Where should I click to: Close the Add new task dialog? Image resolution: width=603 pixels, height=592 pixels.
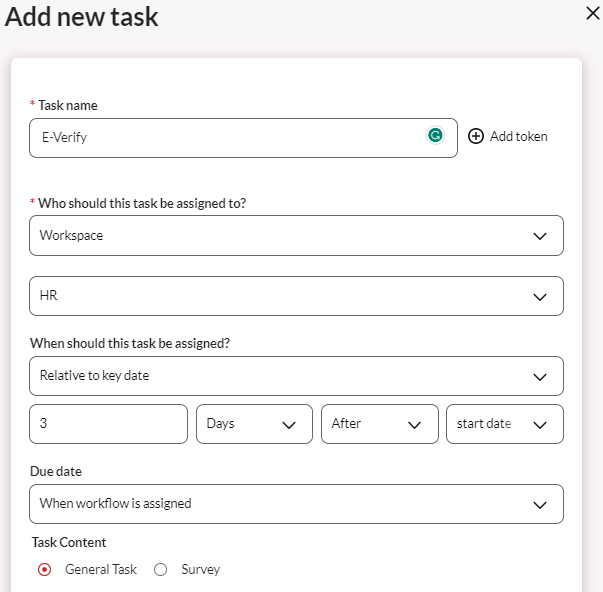click(591, 13)
